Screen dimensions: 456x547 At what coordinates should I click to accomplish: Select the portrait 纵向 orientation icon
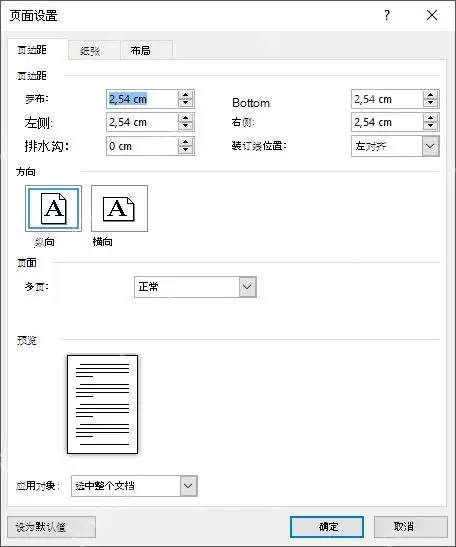tap(53, 209)
